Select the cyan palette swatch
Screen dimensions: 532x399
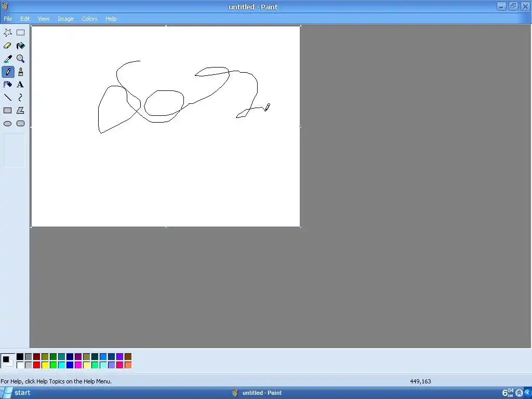point(61,365)
